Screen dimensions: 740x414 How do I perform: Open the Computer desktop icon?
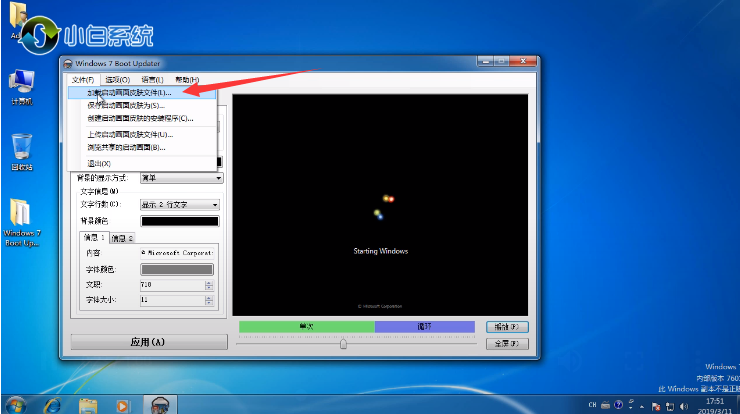click(21, 84)
